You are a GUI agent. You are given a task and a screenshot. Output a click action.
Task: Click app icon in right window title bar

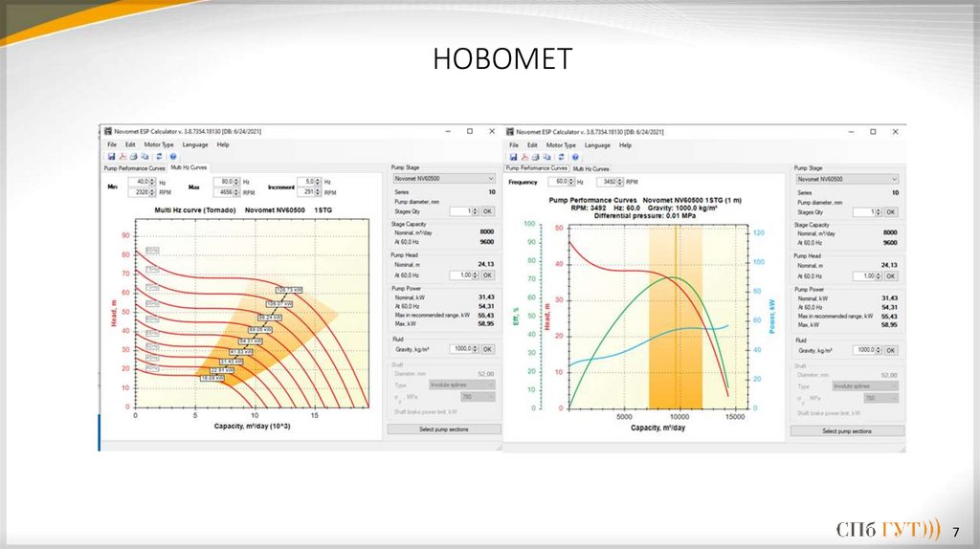[x=510, y=132]
